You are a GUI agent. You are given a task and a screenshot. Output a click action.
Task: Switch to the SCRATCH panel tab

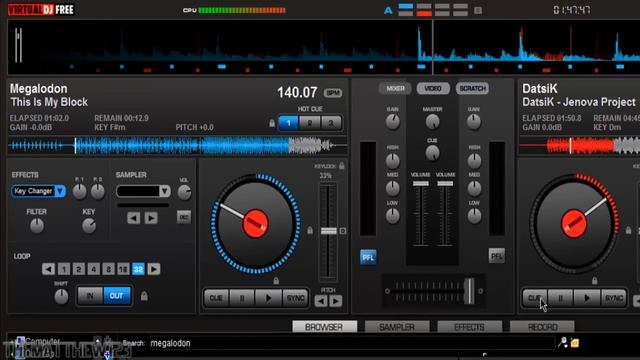point(473,89)
